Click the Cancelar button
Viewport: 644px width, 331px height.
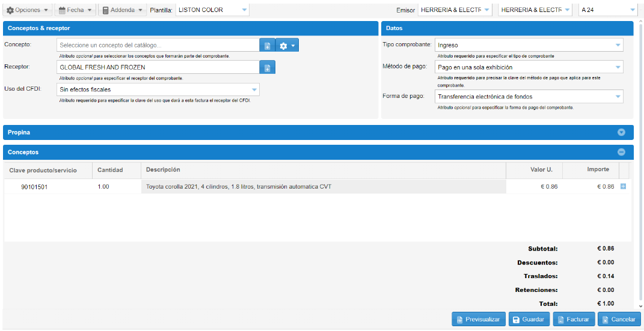619,320
